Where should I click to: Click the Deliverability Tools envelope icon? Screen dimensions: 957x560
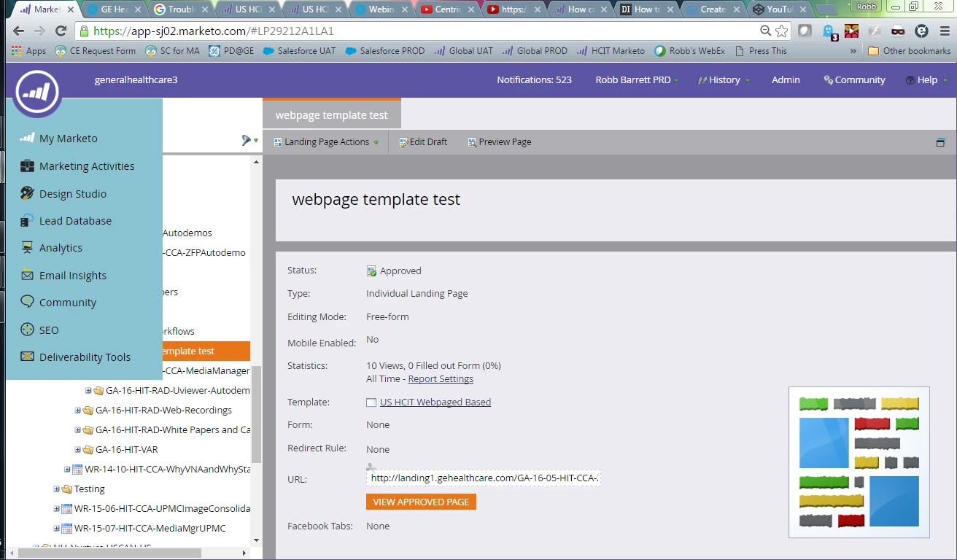[27, 357]
